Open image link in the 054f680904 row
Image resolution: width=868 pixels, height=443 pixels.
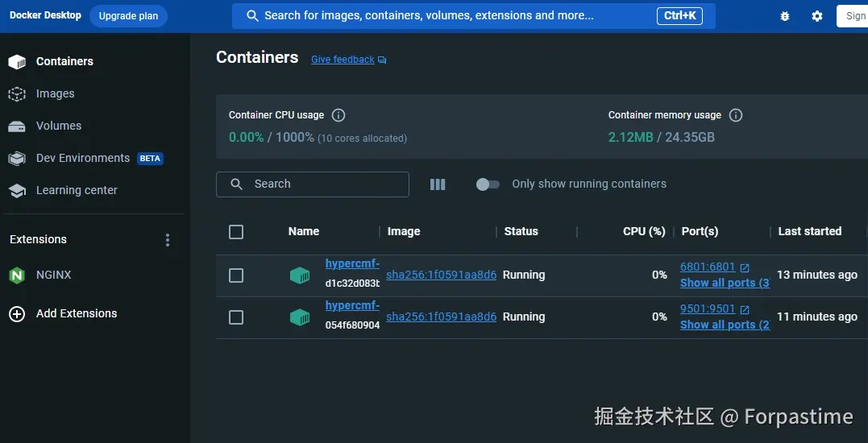[x=441, y=317]
